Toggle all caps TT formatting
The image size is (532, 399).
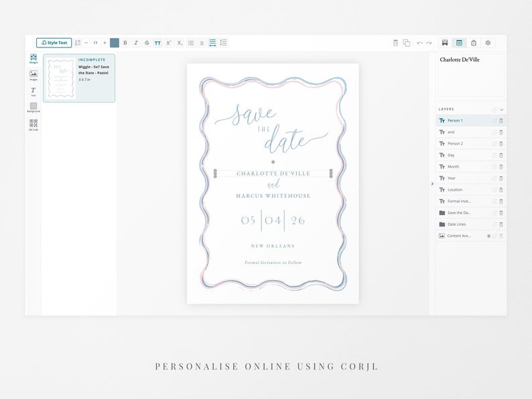coord(157,43)
